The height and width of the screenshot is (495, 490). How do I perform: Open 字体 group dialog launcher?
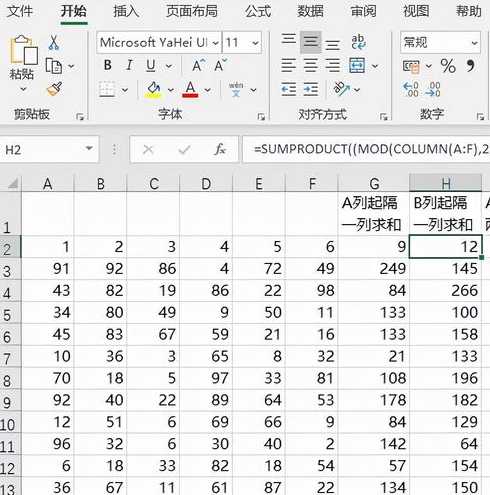[261, 117]
